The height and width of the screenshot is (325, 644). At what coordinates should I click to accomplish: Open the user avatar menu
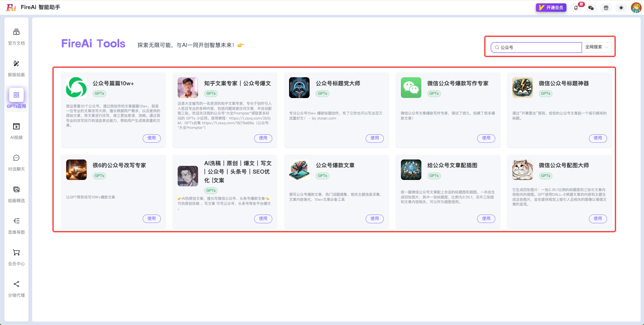[x=636, y=7]
